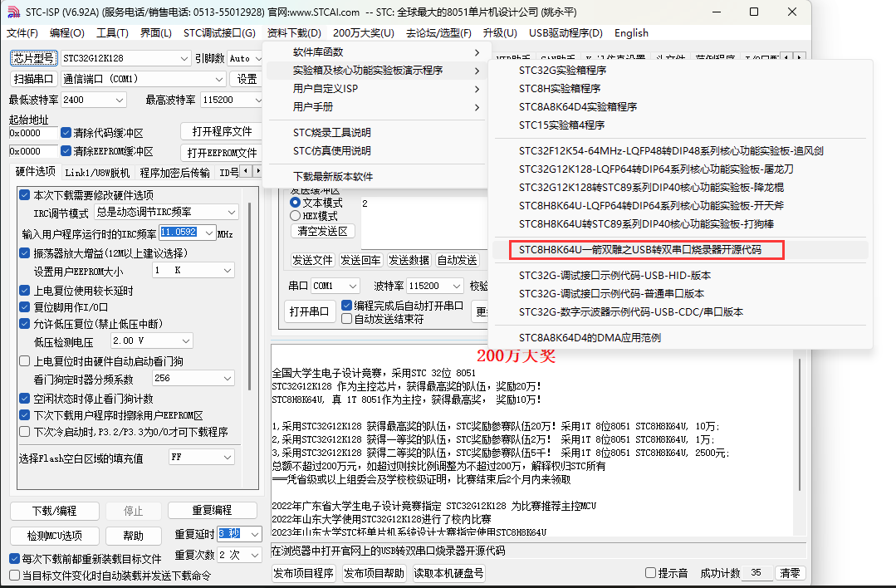Open STC烧录工具说明 menu entry
The image size is (896, 588).
point(376,133)
